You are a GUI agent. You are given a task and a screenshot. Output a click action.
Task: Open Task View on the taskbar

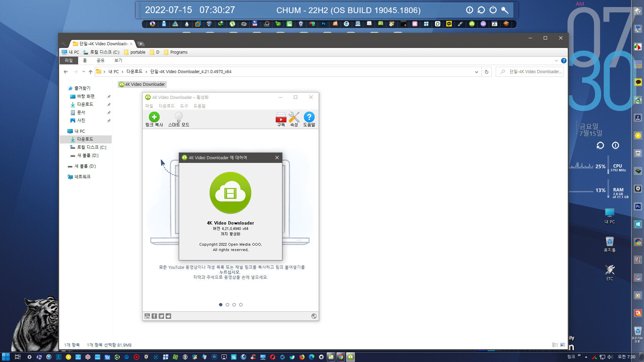coord(18,357)
